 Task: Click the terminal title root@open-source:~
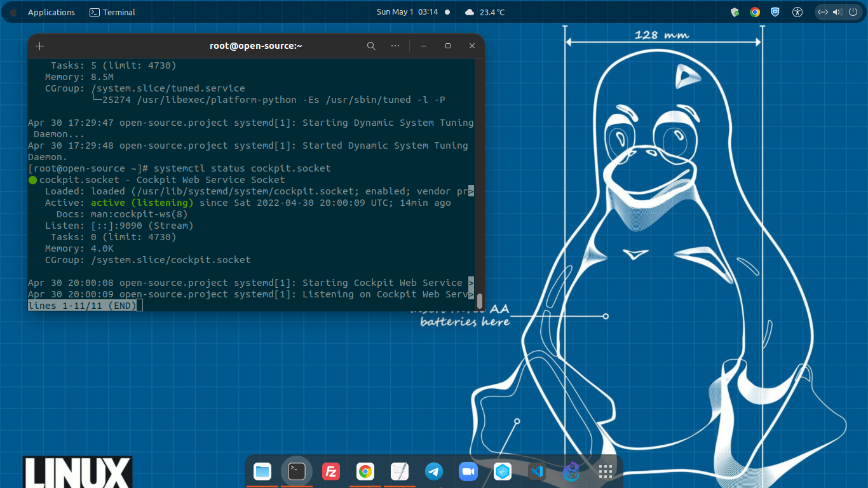click(x=256, y=46)
